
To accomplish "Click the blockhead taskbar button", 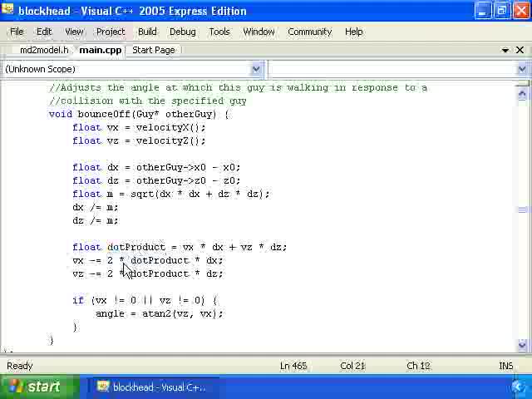I will (x=153, y=387).
